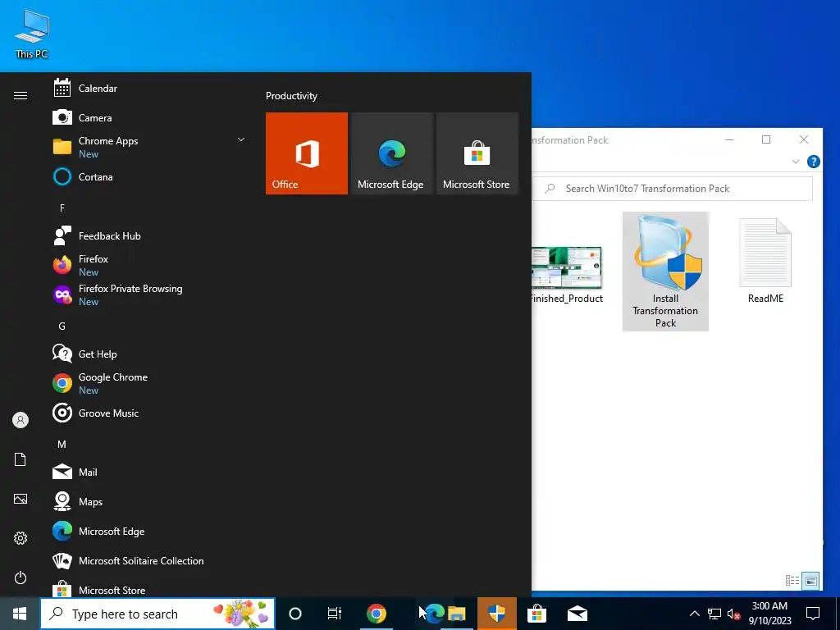Click the Microsoft Store tile
Screen dimensions: 840x630
click(x=477, y=153)
